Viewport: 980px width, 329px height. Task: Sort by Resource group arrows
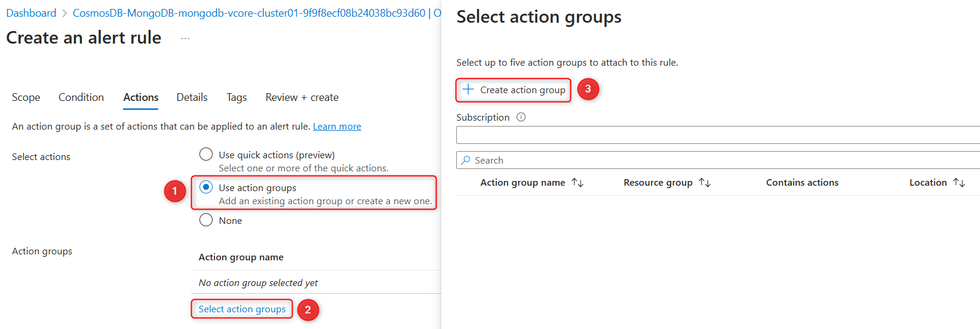[x=705, y=183]
